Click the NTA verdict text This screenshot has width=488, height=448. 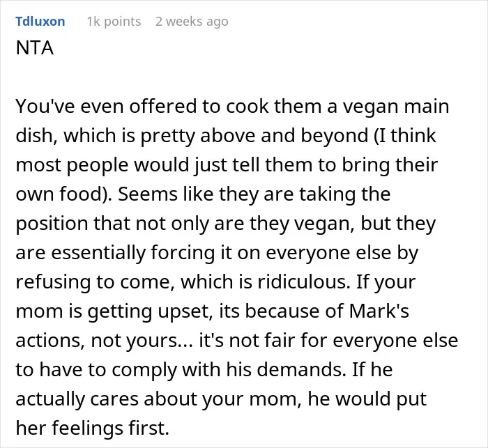[x=35, y=48]
